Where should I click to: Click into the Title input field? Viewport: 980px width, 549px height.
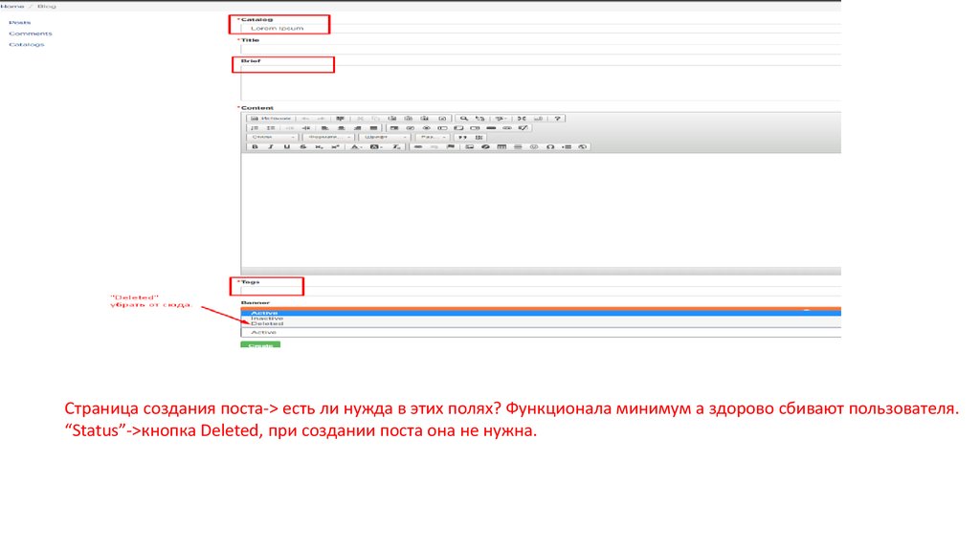541,49
